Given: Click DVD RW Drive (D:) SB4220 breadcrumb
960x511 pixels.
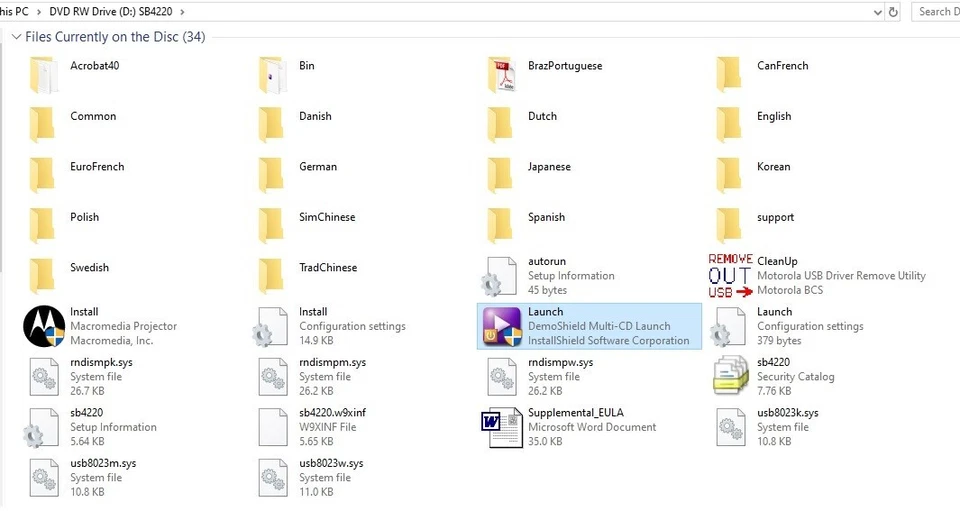Looking at the screenshot, I should (111, 12).
